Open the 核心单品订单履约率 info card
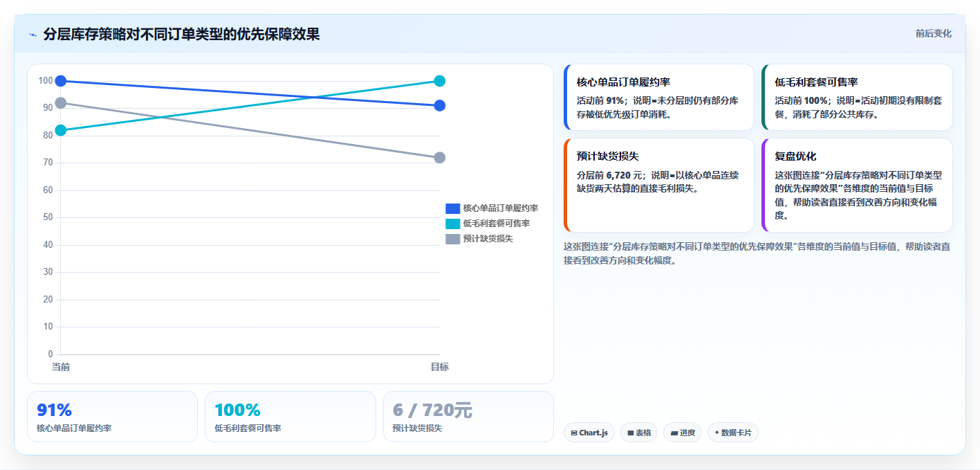The height and width of the screenshot is (470, 980). 659,98
